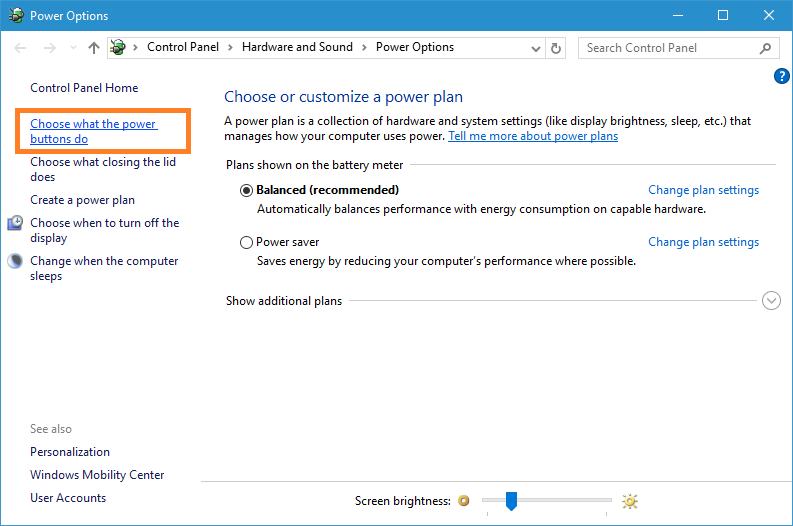Open Choose what the power buttons do
The height and width of the screenshot is (526, 793).
click(94, 131)
